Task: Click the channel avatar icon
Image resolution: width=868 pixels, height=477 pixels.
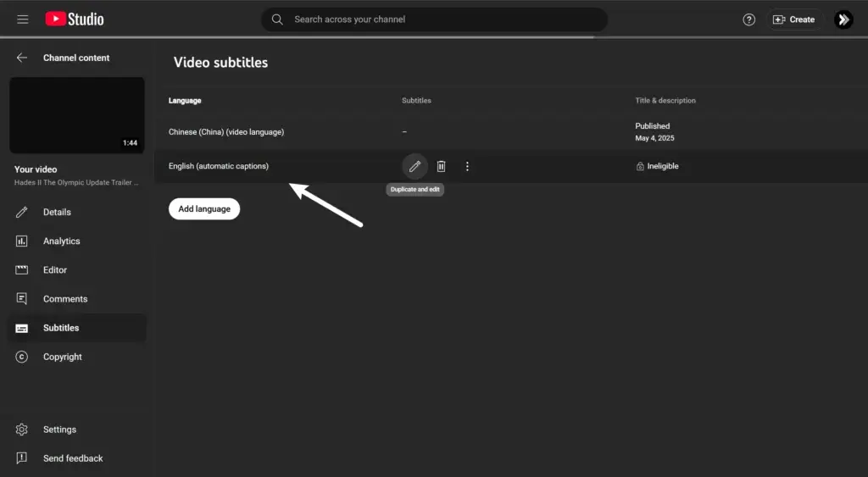Action: 843,19
